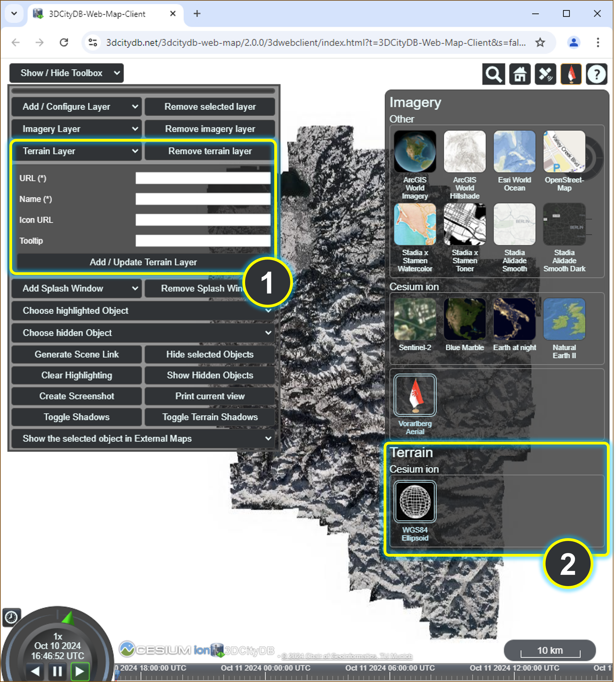Bookmark this page with star icon
616x682 pixels.
pyautogui.click(x=540, y=43)
